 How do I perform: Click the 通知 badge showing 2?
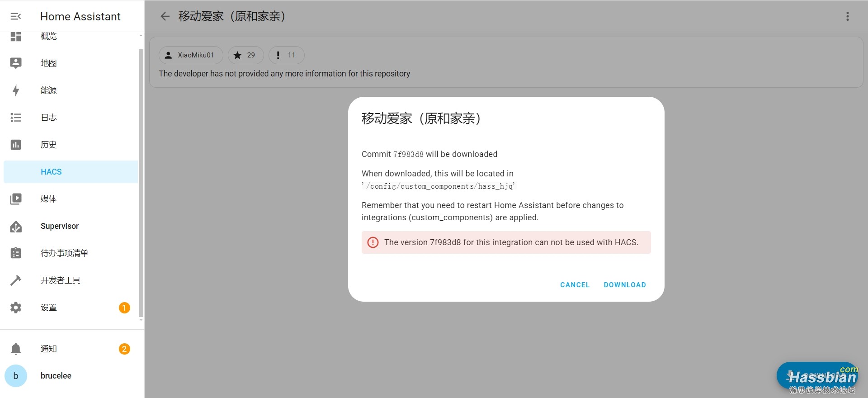click(124, 349)
